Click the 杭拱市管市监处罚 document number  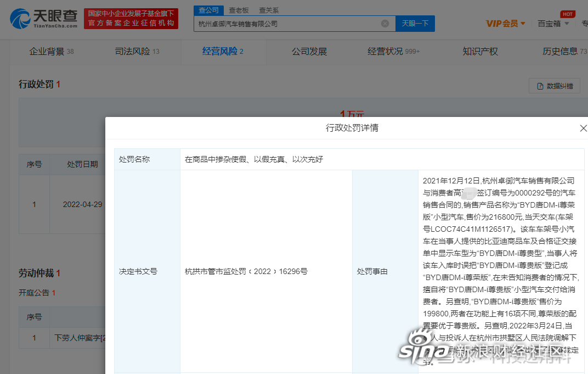pos(246,271)
